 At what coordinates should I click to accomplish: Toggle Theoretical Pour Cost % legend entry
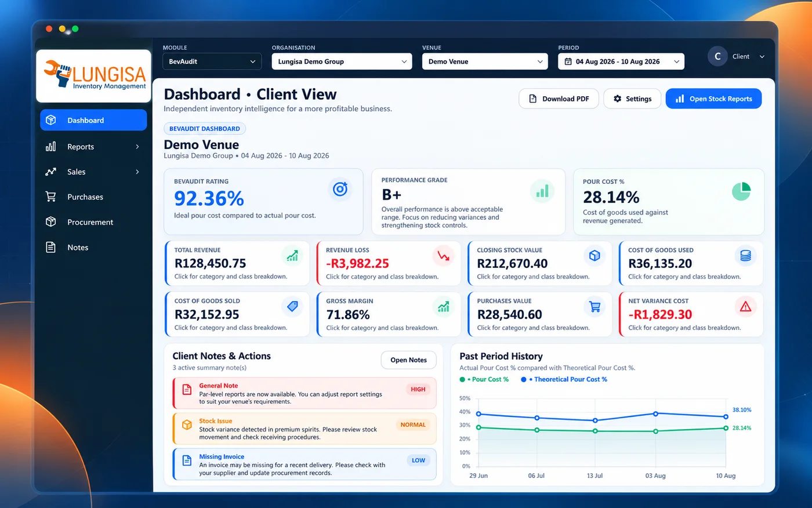click(x=564, y=379)
